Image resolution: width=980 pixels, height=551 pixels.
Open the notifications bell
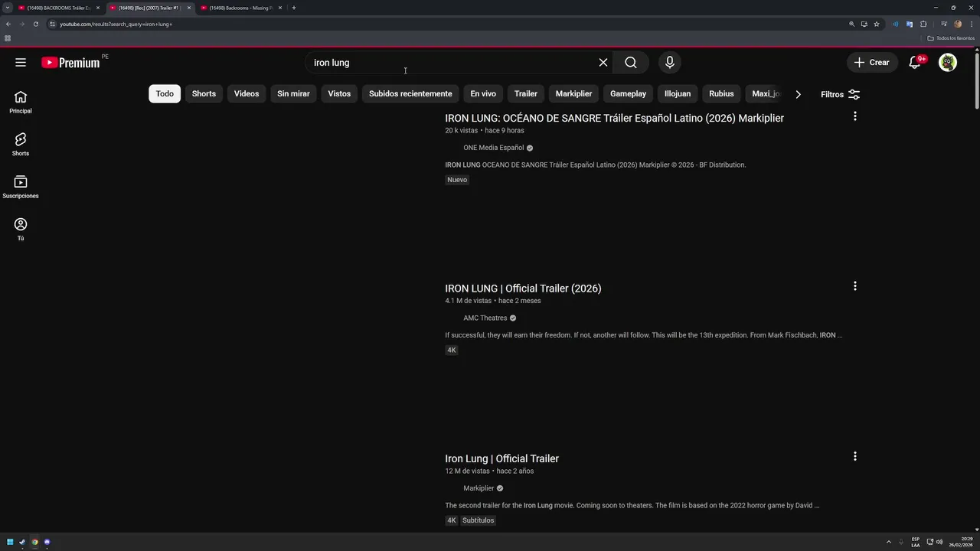point(915,63)
